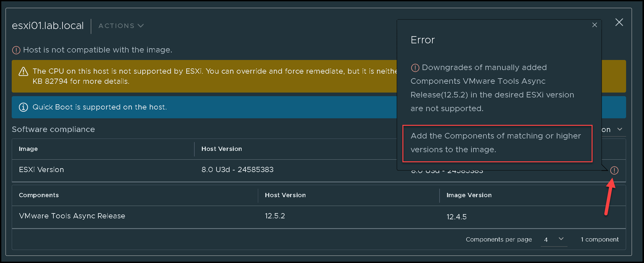
Task: Select the ESXi Version row label
Action: (x=41, y=170)
